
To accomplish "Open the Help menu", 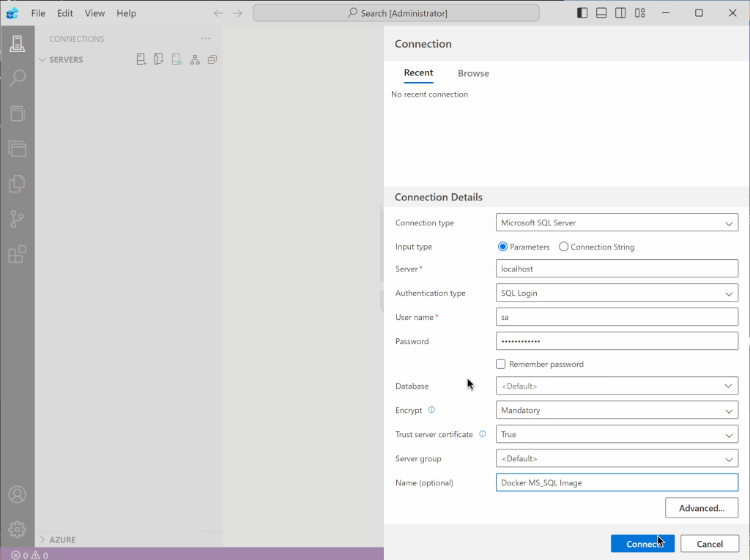I will coord(126,13).
